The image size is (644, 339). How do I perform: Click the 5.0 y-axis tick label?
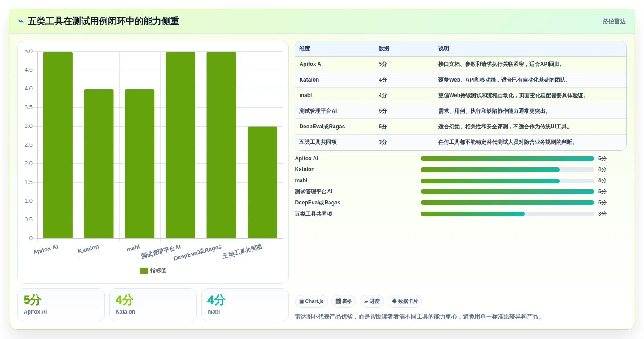click(29, 51)
